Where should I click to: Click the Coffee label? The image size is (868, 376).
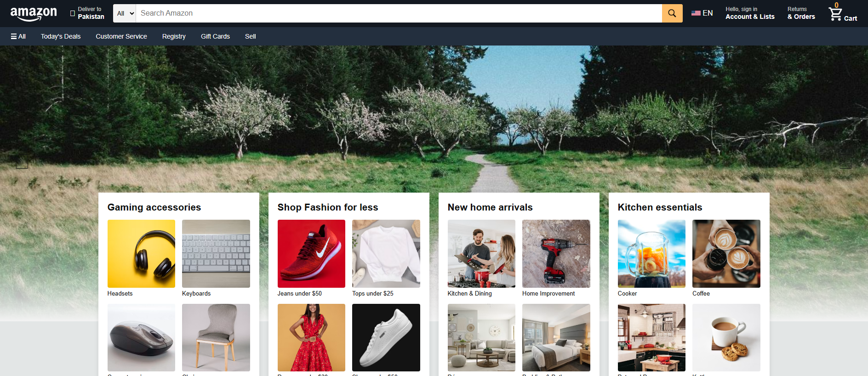point(701,293)
